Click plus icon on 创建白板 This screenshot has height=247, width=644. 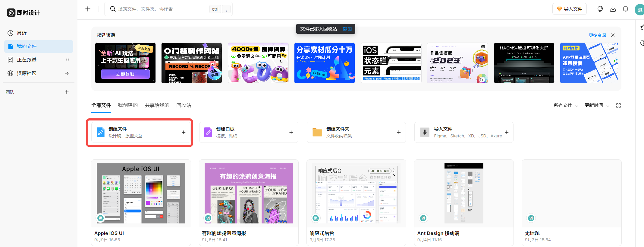[x=291, y=132]
